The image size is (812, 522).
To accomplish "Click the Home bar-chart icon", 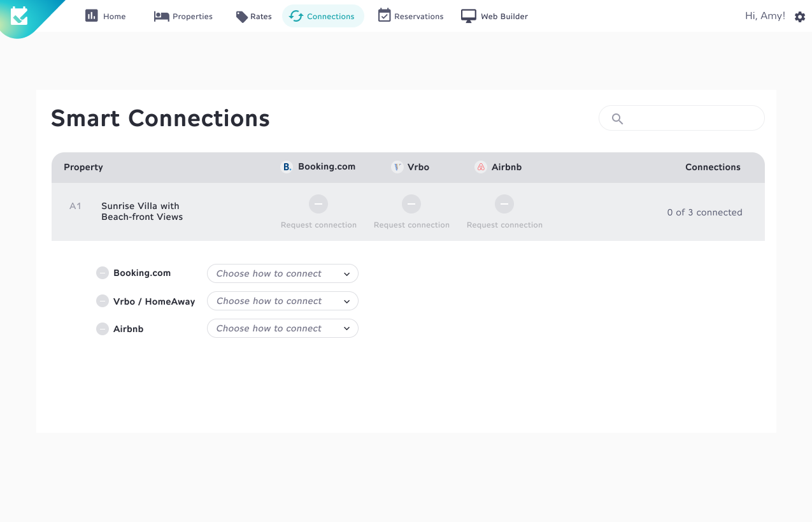I will click(x=92, y=16).
